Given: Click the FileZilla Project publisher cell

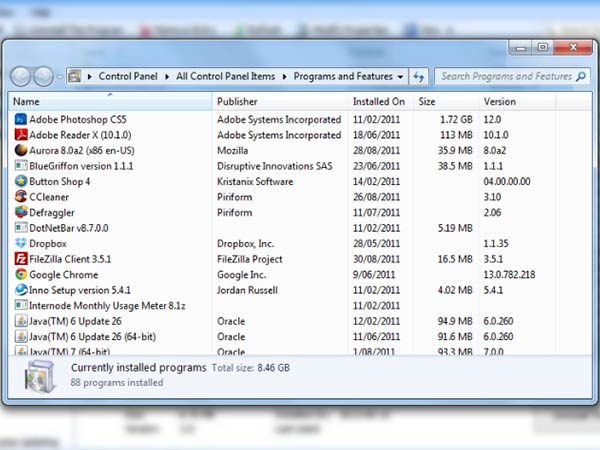Looking at the screenshot, I should click(249, 259).
